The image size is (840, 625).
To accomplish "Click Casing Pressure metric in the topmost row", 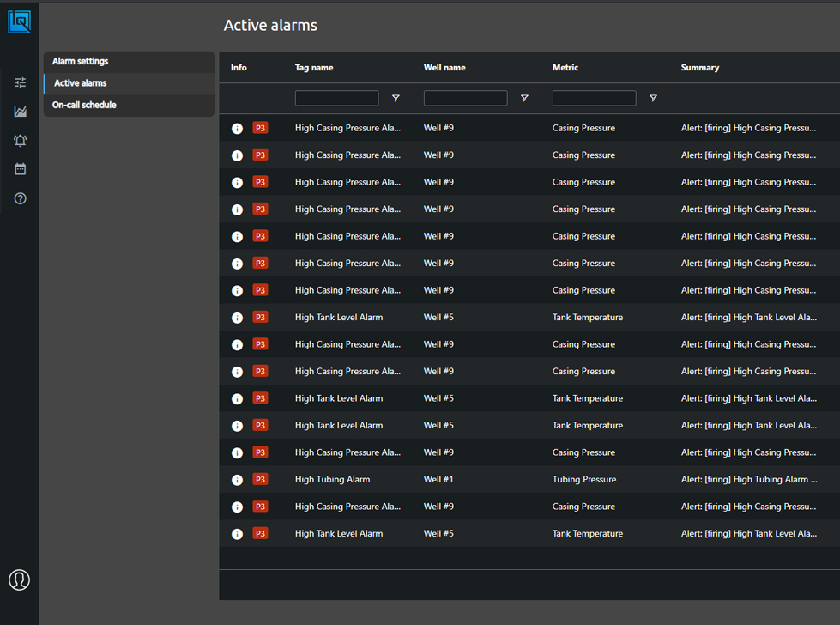I will pos(583,128).
